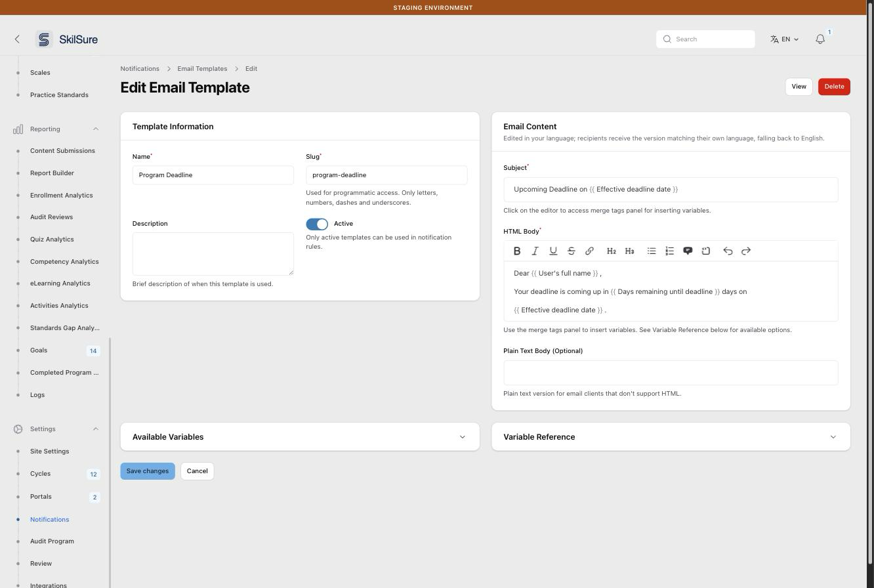
Task: Insert a bullet list
Action: (x=652, y=251)
